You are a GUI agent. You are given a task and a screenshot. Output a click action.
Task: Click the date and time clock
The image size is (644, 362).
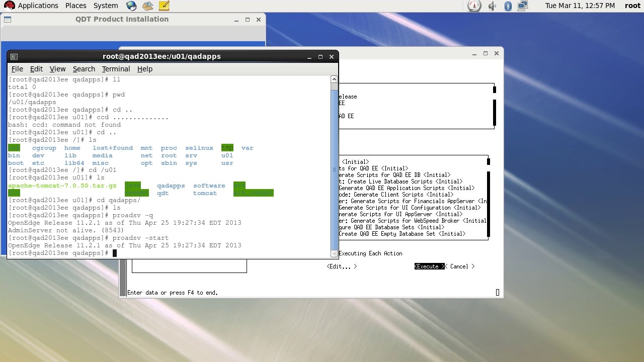pos(580,6)
